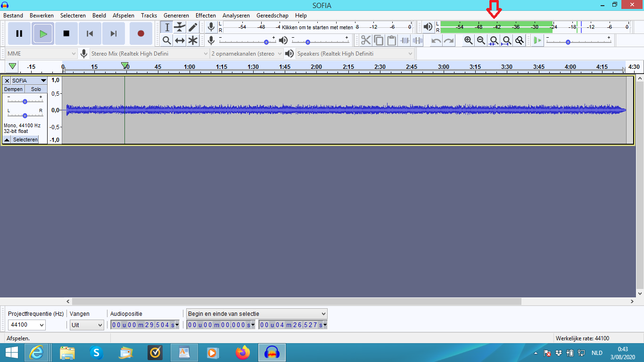Mute SOFIA track with Dempen button
Screen dimensions: 644x362
13,89
